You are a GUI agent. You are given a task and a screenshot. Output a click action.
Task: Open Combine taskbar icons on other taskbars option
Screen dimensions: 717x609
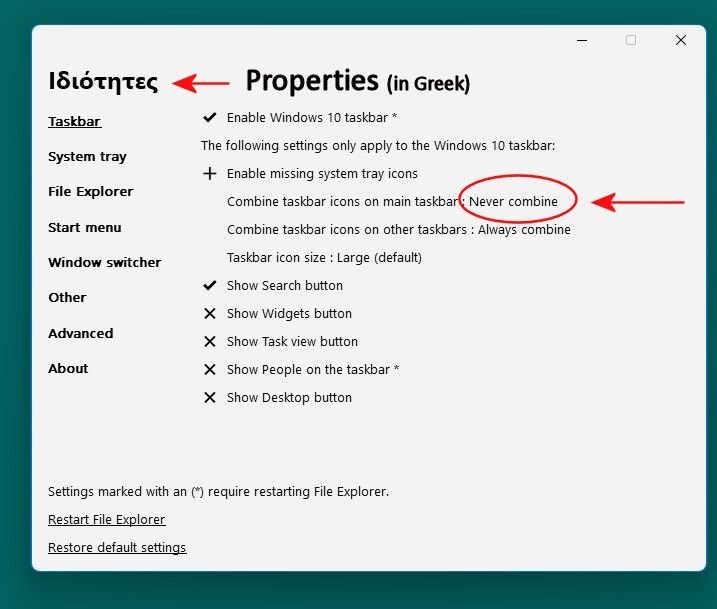[399, 230]
